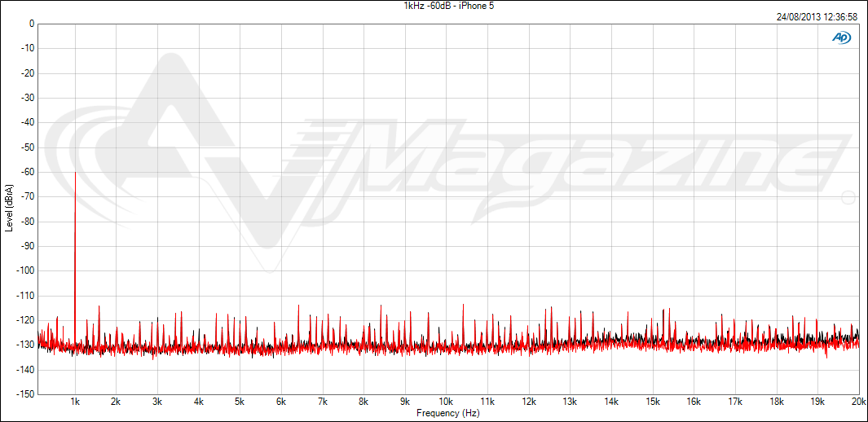868x422 pixels.
Task: Click the '-100' level axis tick label
Action: 26,271
